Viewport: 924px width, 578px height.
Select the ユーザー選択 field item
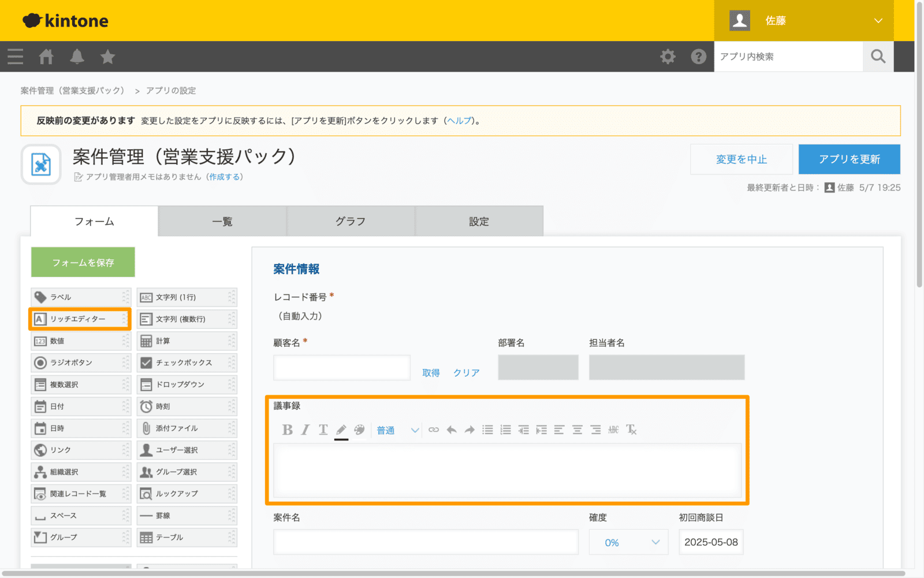point(187,450)
